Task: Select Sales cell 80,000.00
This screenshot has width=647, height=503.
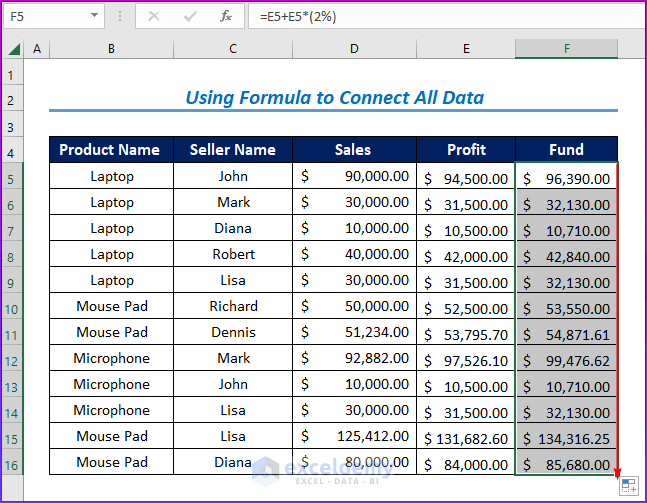Action: tap(354, 462)
